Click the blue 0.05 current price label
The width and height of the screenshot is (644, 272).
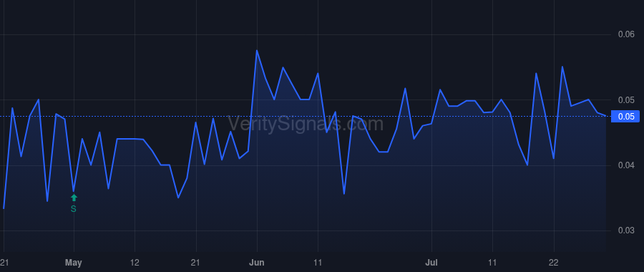[x=625, y=117]
